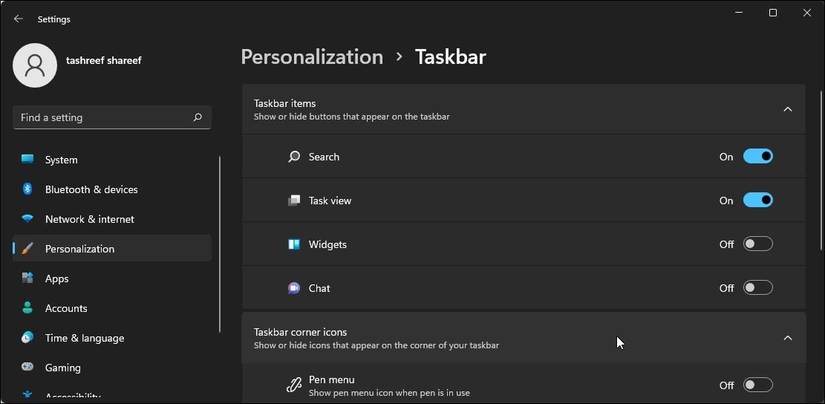This screenshot has height=404, width=825.
Task: Click the magnifier icon in Find a setting
Action: pyautogui.click(x=197, y=117)
